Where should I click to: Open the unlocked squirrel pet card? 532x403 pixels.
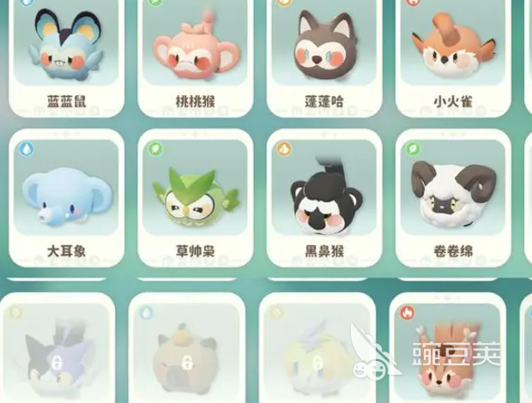[x=448, y=348]
